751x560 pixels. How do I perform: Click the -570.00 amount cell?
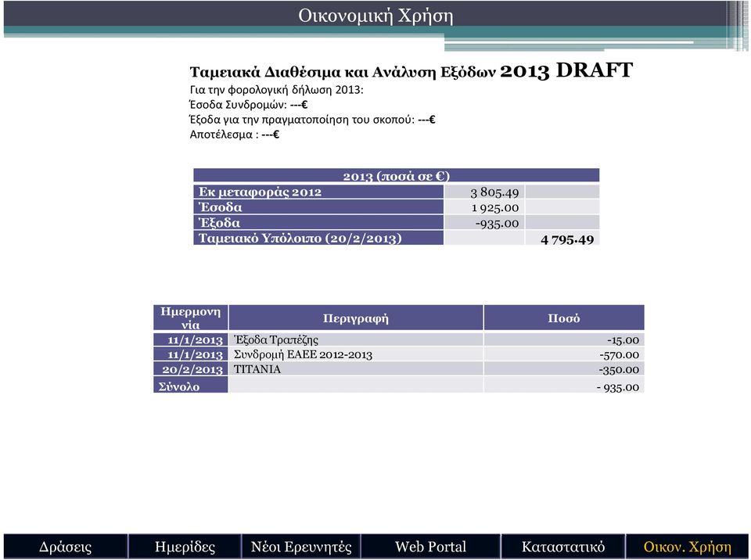(x=564, y=354)
